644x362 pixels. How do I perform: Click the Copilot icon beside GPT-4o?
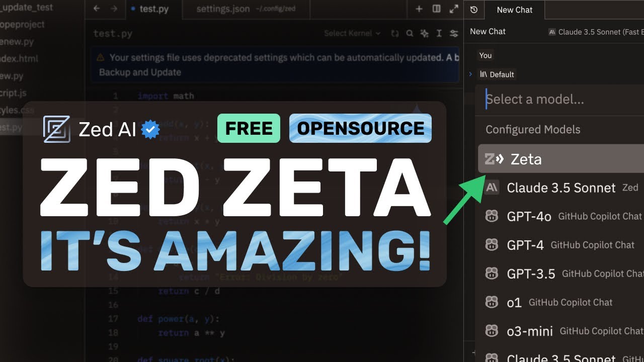(492, 216)
